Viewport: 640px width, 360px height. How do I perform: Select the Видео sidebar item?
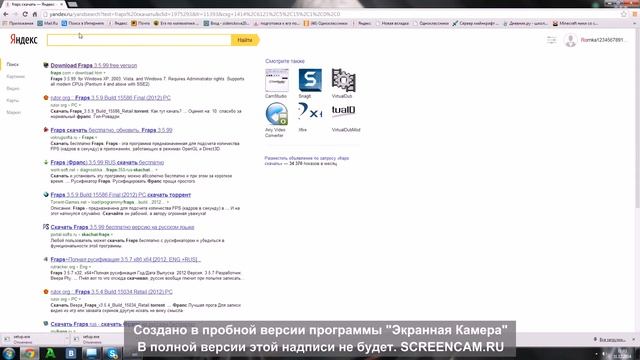coord(13,88)
